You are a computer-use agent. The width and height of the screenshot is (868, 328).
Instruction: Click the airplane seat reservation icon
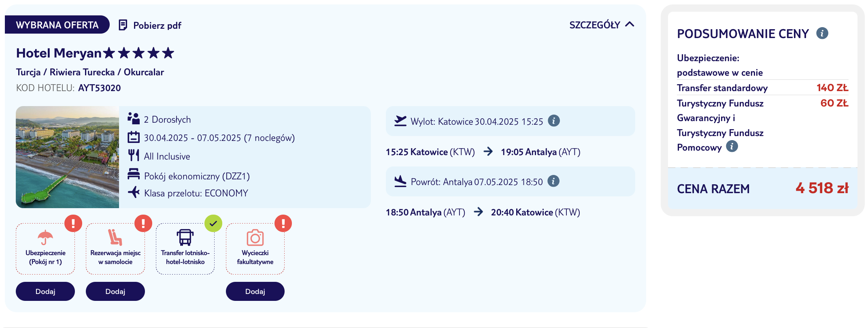[x=115, y=237]
